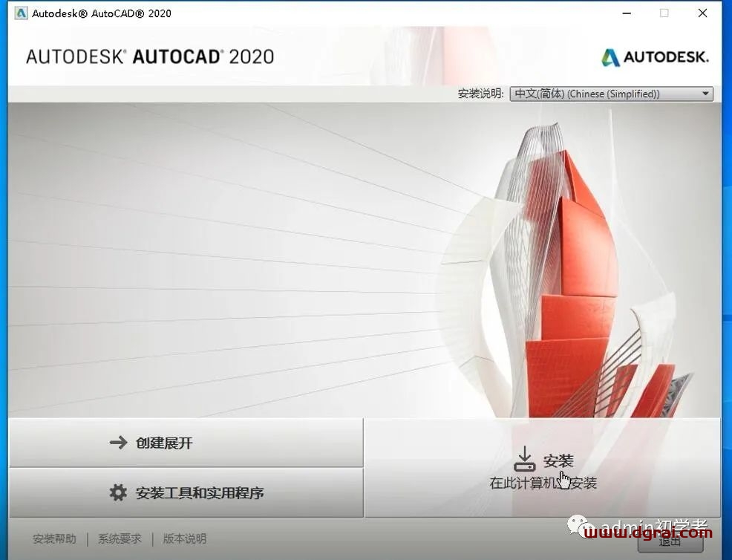Click the AutoCAD app icon in title bar

coord(21,13)
